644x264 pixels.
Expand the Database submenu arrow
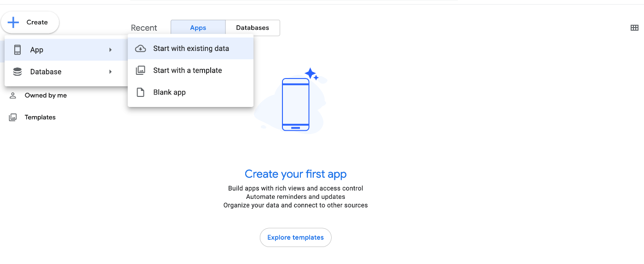(x=110, y=72)
